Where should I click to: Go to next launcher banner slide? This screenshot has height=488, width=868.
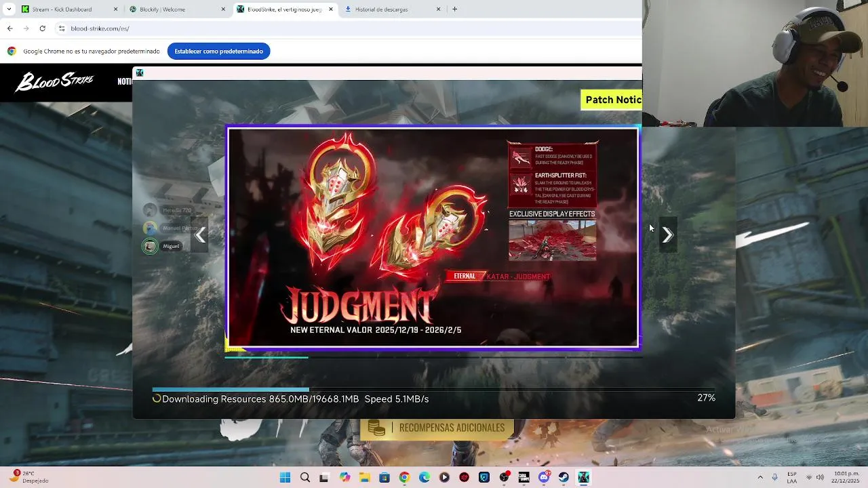tap(667, 235)
